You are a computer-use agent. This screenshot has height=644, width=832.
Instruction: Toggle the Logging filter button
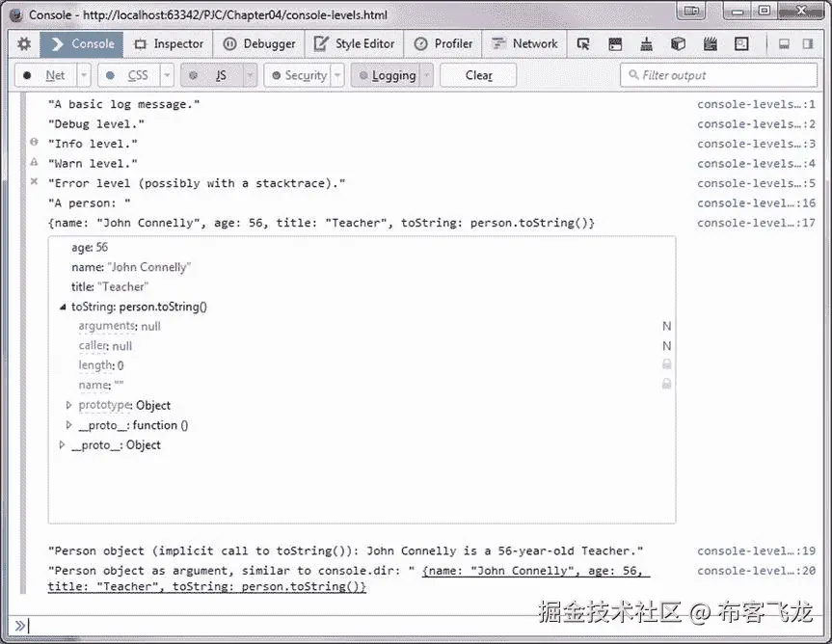point(386,75)
